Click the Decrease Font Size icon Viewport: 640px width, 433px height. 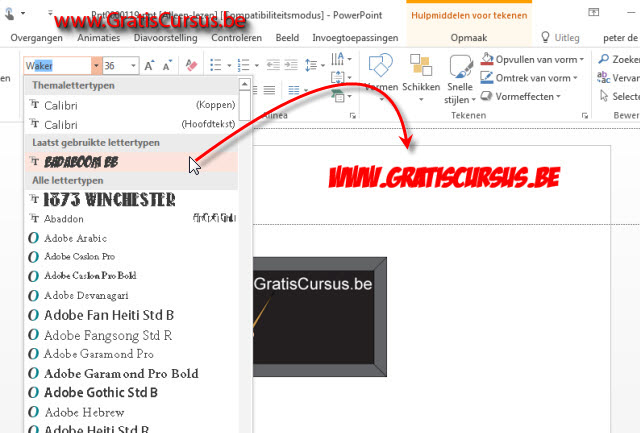[167, 66]
